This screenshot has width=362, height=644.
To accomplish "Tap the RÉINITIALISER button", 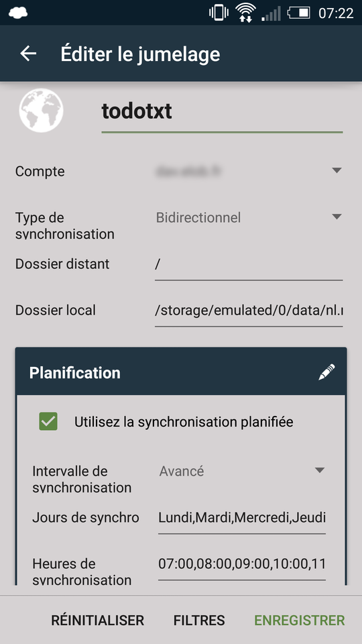I will [x=98, y=620].
